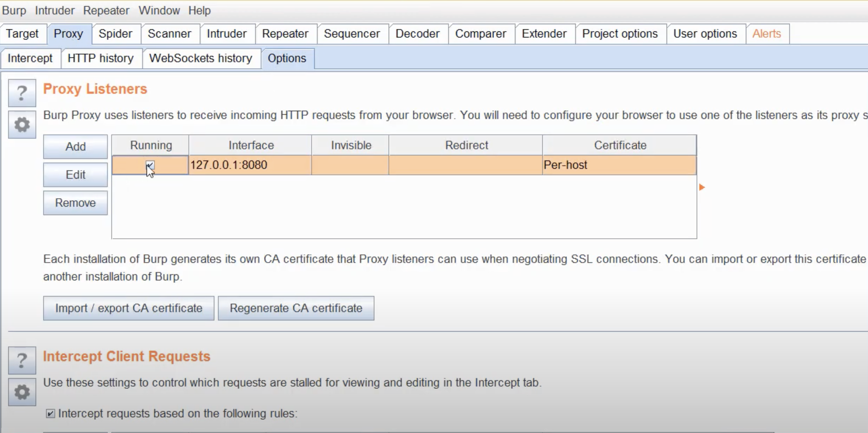Click Intercept Client Requests gear icon
868x433 pixels.
22,392
